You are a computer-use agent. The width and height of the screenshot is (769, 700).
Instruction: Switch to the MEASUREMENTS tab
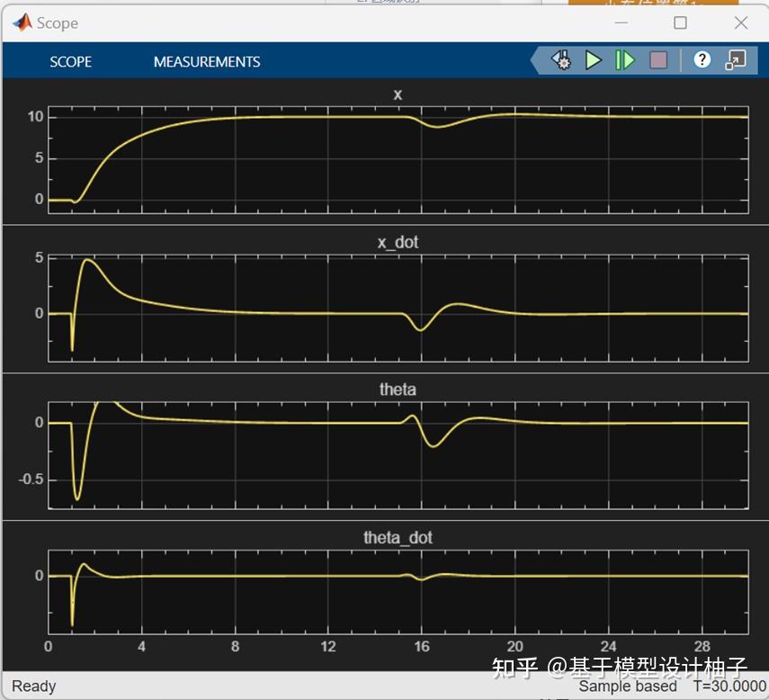[206, 61]
